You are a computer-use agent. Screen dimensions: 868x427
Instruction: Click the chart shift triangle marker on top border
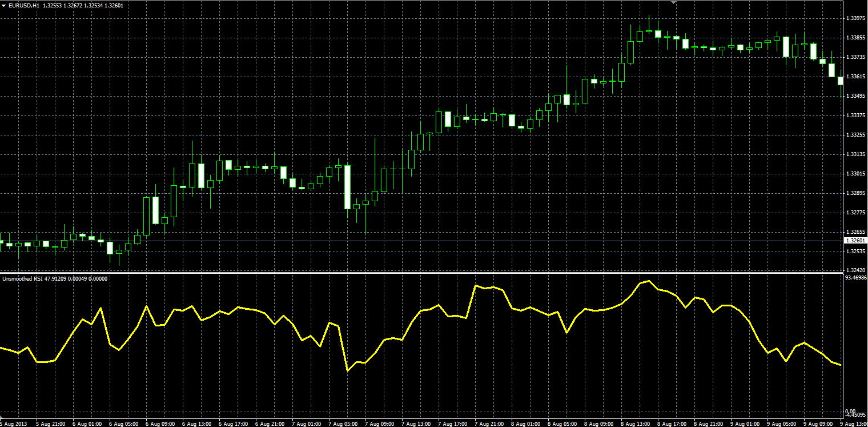coord(674,3)
